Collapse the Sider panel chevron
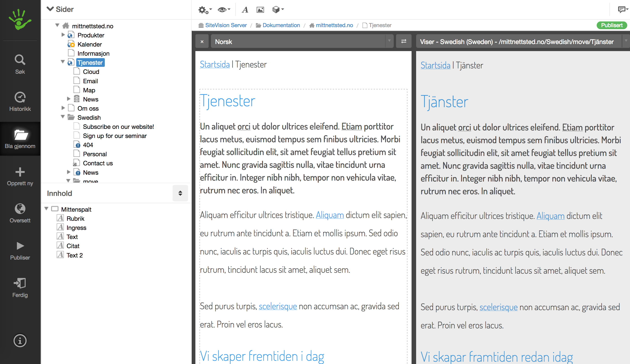Viewport: 630px width, 364px height. pos(50,9)
